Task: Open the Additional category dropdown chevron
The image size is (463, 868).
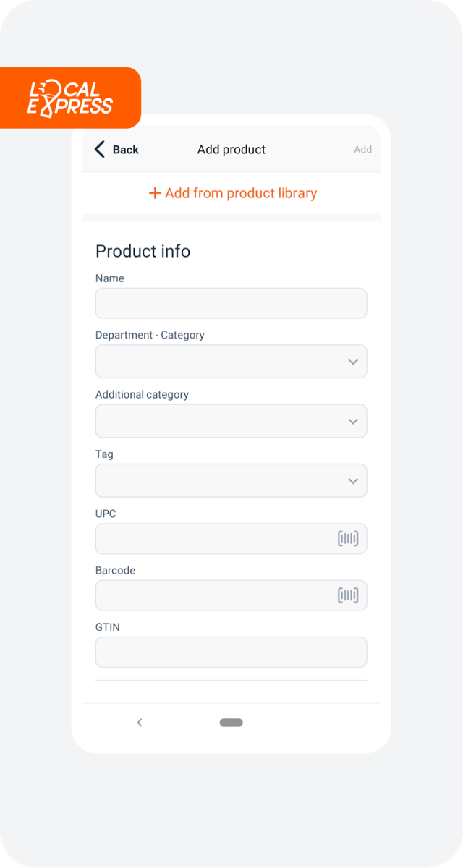Action: pos(353,421)
